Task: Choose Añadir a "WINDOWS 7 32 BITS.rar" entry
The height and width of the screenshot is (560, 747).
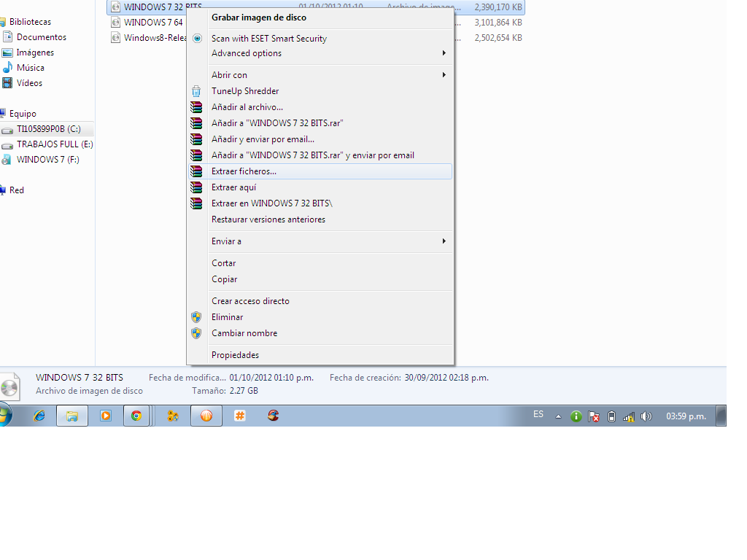Action: (x=277, y=123)
